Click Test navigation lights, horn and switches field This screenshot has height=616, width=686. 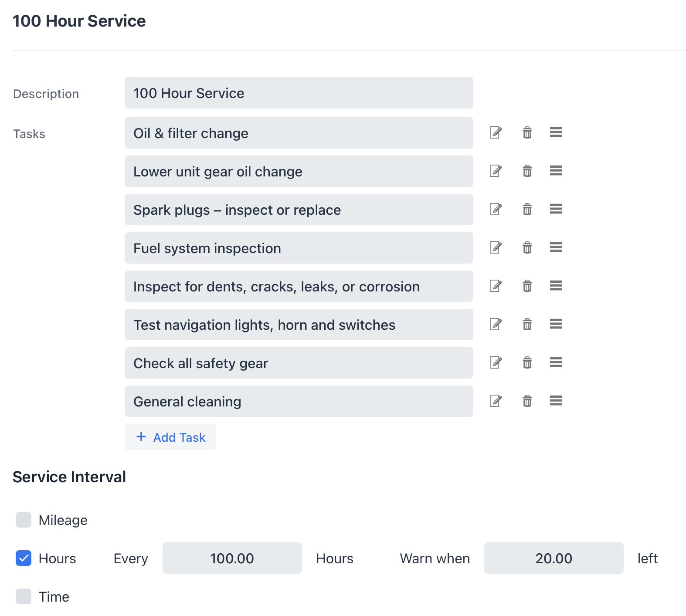[x=299, y=325]
